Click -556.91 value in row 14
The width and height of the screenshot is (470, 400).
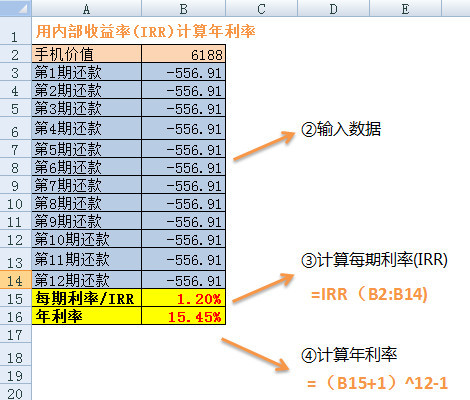[184, 280]
